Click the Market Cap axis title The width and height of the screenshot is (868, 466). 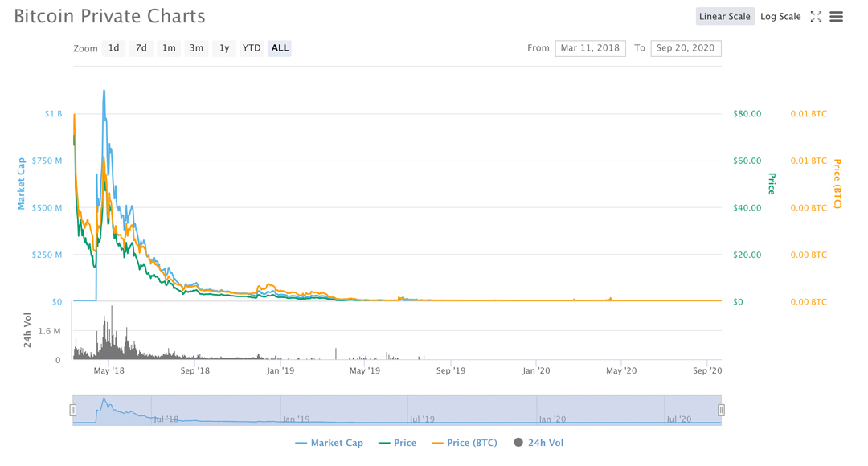21,184
